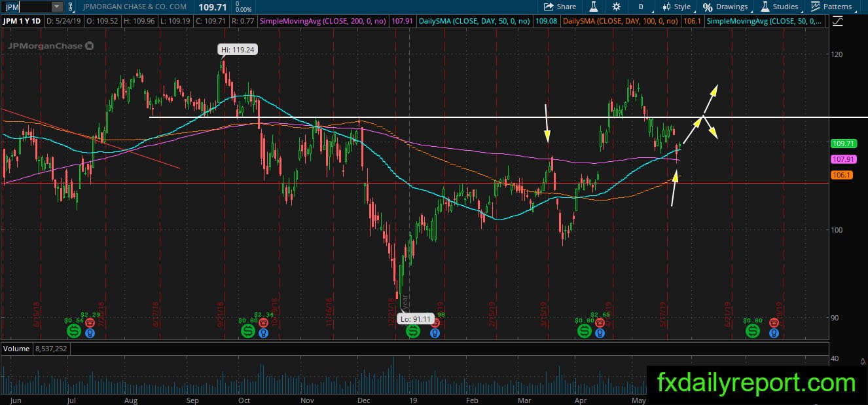Viewport: 868px width, 405px height.
Task: Click the dividend dollar icon near Lo: 91.11
Action: tap(413, 331)
